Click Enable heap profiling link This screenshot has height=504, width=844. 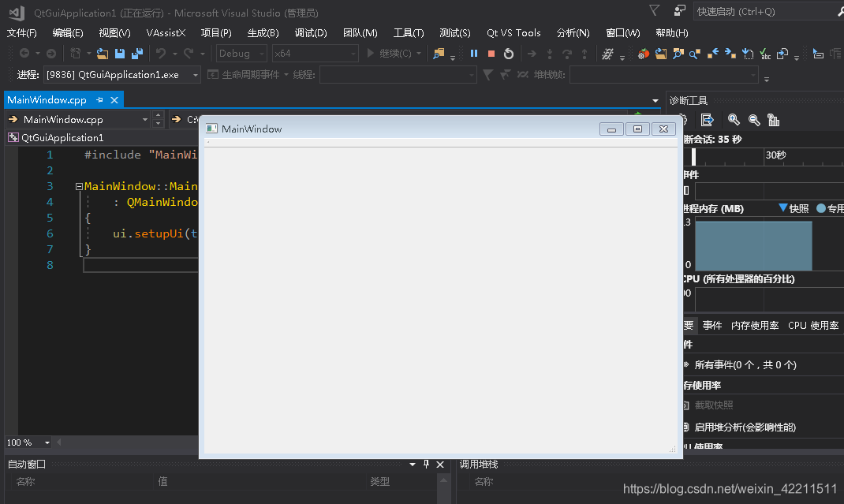pos(745,427)
